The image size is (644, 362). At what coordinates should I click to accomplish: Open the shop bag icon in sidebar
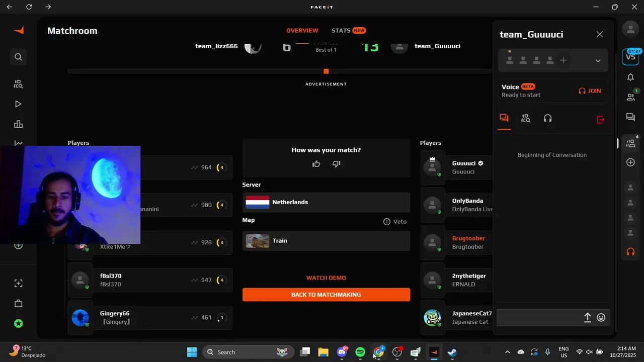tap(18, 304)
